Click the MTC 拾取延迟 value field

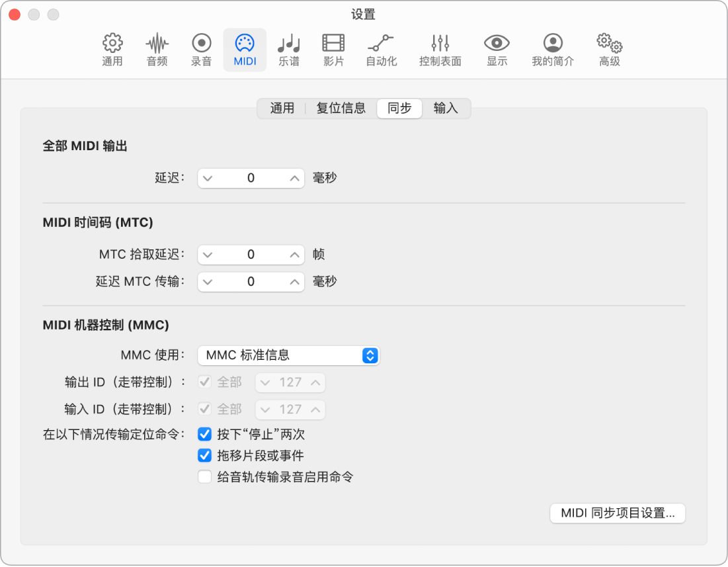point(251,255)
